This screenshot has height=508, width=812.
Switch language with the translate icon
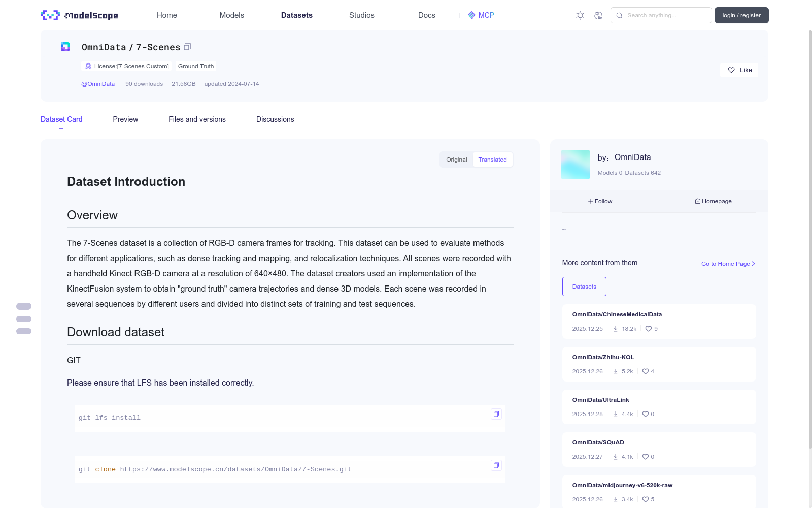click(x=598, y=15)
